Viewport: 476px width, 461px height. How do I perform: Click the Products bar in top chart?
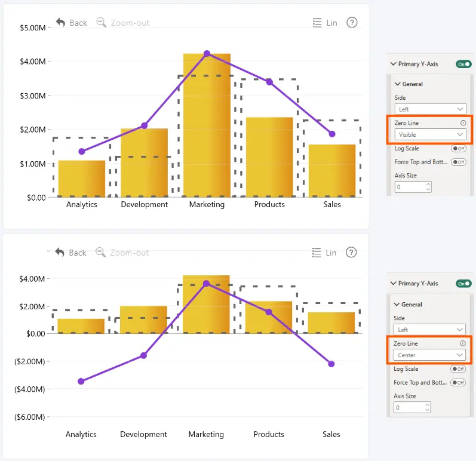tap(269, 157)
